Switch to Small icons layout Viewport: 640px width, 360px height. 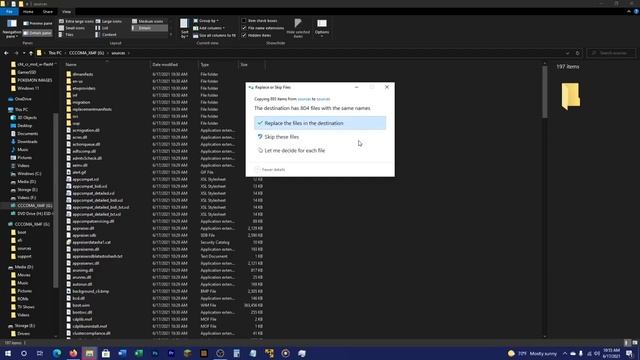click(x=72, y=28)
